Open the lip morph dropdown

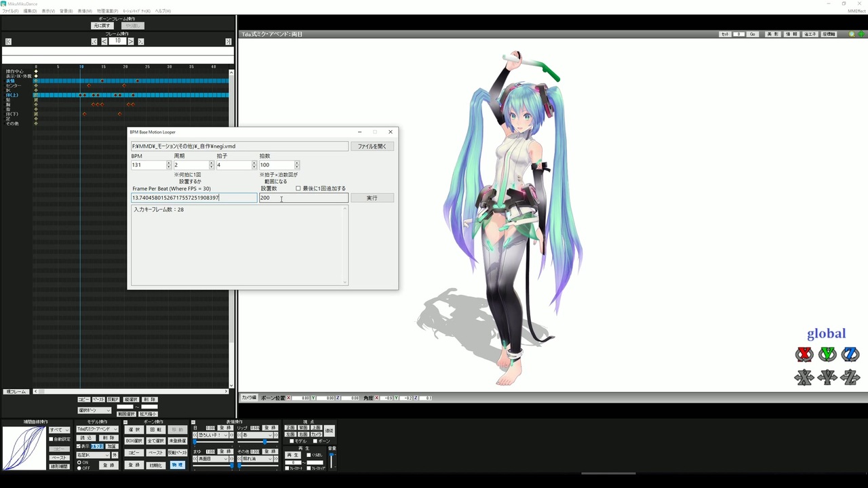click(x=258, y=435)
